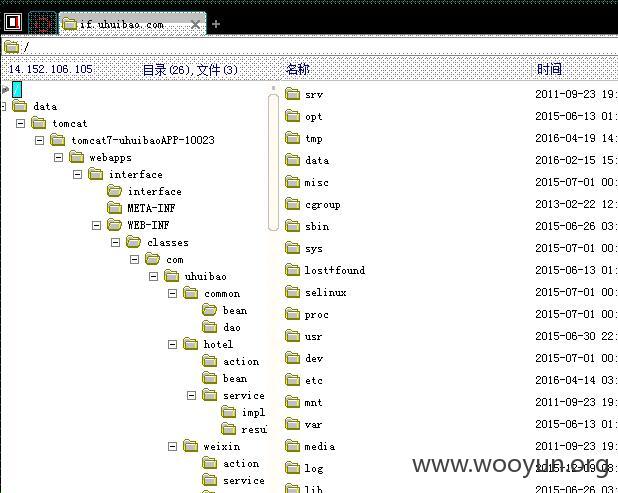
Task: Collapse the WEB-INF tree node
Action: pyautogui.click(x=96, y=225)
